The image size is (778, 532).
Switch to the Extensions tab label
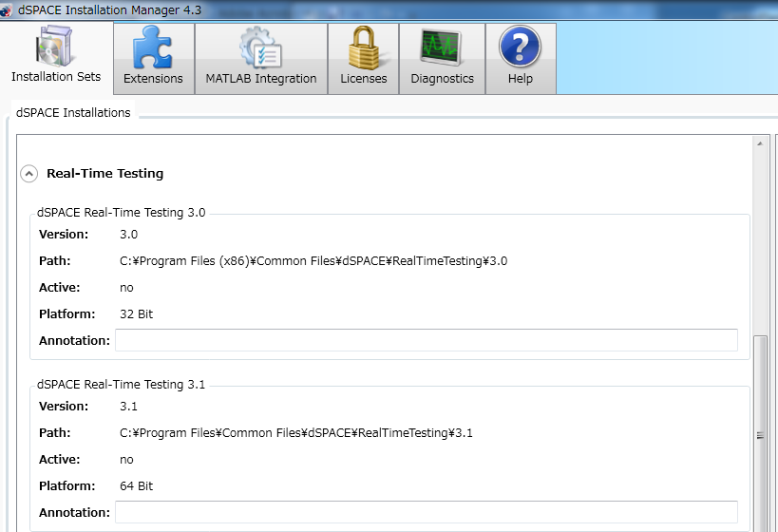pos(153,79)
